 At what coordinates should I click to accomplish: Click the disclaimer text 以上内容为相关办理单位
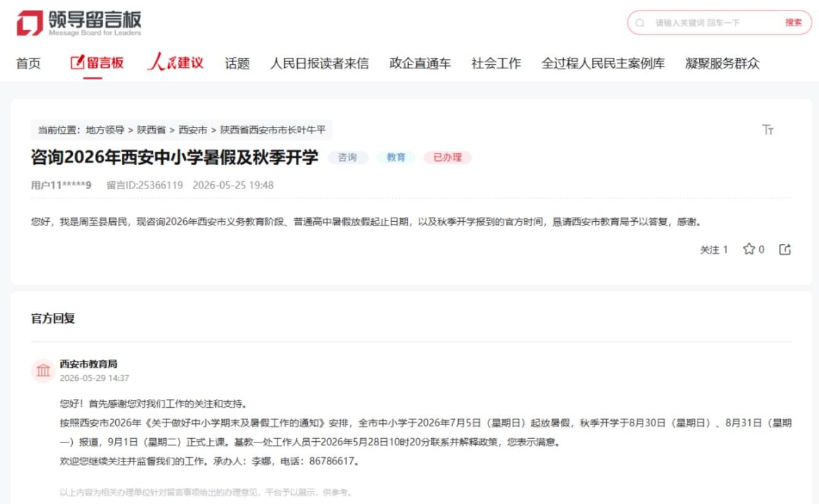(206, 492)
